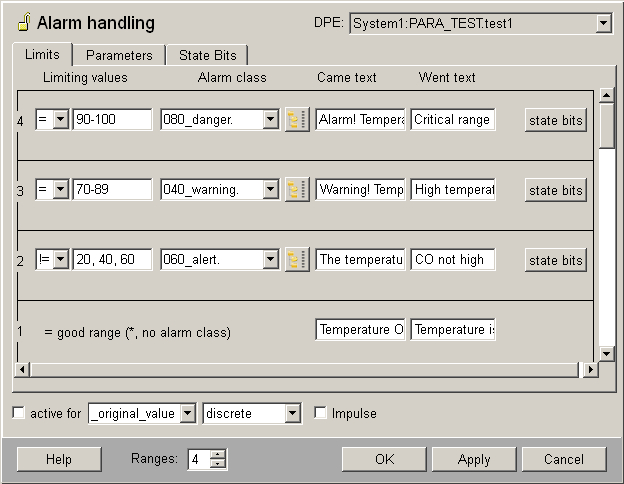Viewport: 624px width, 484px height.
Task: Switch to the State Bits tab
Action: [x=207, y=55]
